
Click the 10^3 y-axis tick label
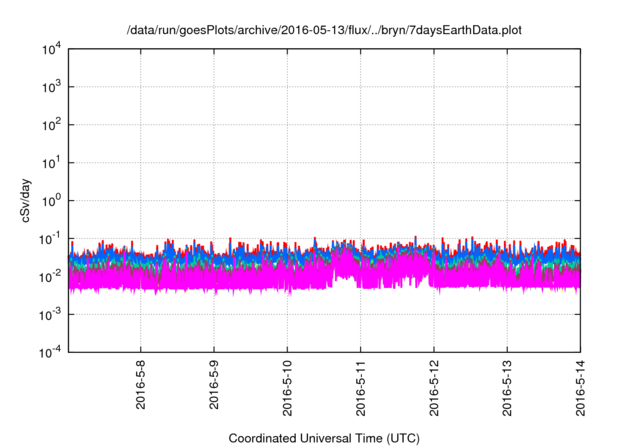coord(51,87)
